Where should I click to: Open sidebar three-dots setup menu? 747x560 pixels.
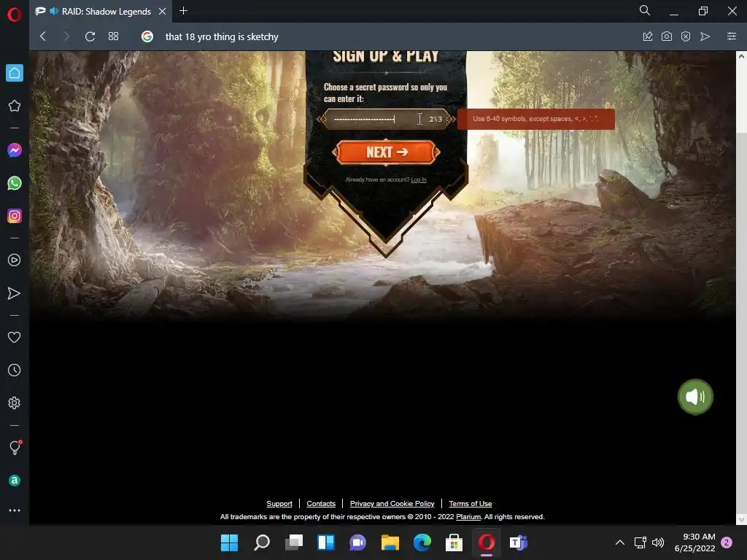(x=15, y=510)
